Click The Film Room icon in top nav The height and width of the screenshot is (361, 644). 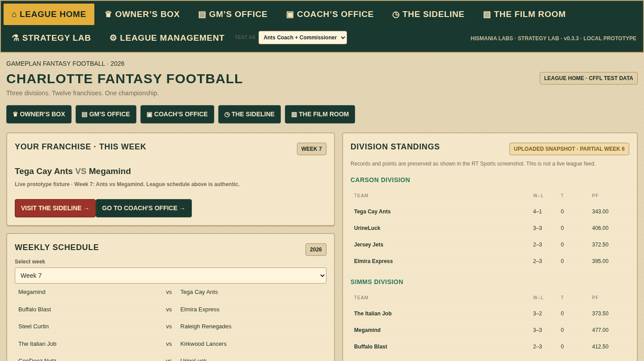(487, 14)
